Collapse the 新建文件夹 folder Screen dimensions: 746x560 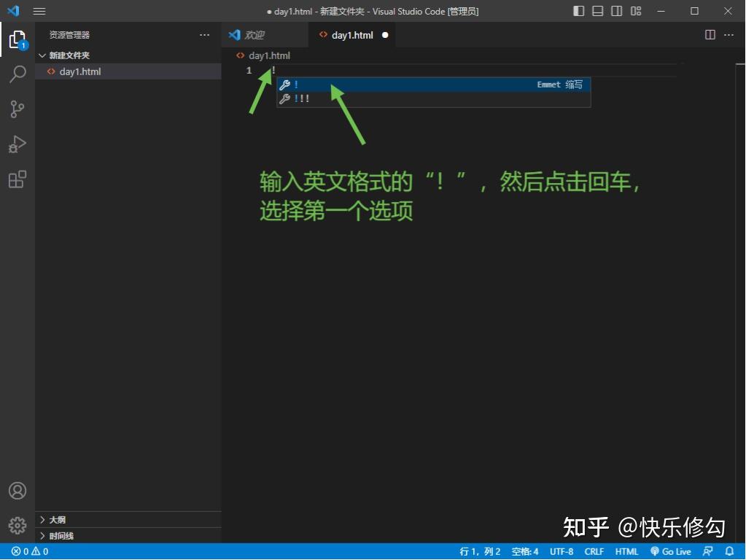tap(128, 55)
